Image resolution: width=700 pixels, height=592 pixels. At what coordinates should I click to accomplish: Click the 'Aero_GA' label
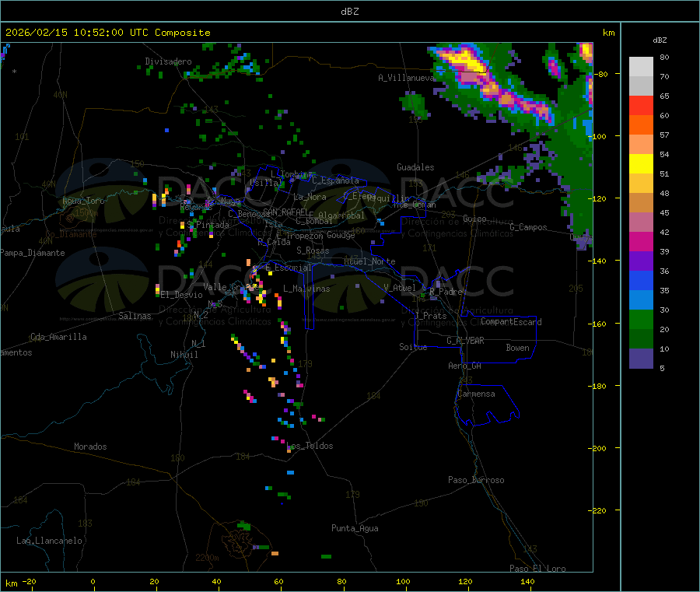click(464, 366)
